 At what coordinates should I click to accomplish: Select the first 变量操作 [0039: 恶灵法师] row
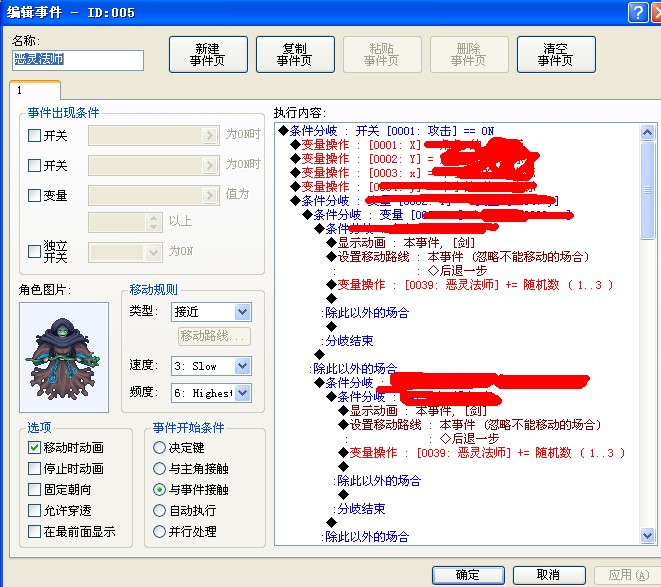point(470,285)
